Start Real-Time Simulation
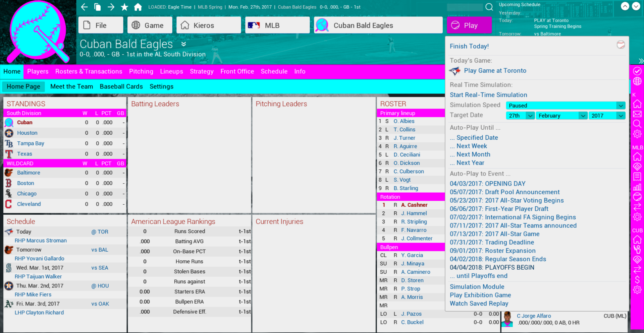This screenshot has height=333, width=644. 488,95
